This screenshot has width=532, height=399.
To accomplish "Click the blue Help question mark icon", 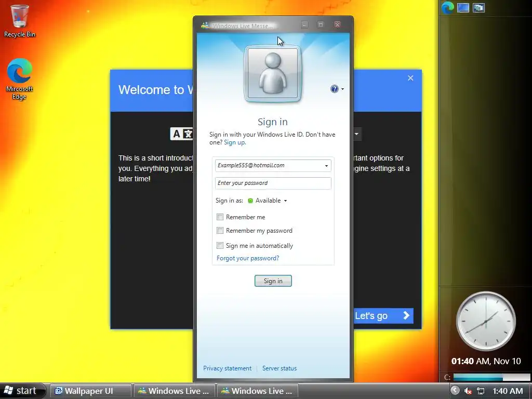I will pos(334,89).
